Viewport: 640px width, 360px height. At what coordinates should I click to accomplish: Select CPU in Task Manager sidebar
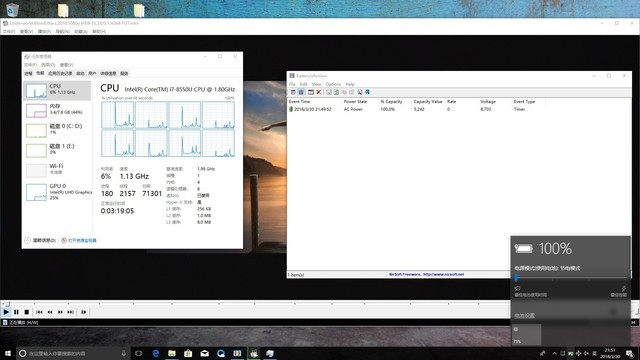click(x=57, y=90)
